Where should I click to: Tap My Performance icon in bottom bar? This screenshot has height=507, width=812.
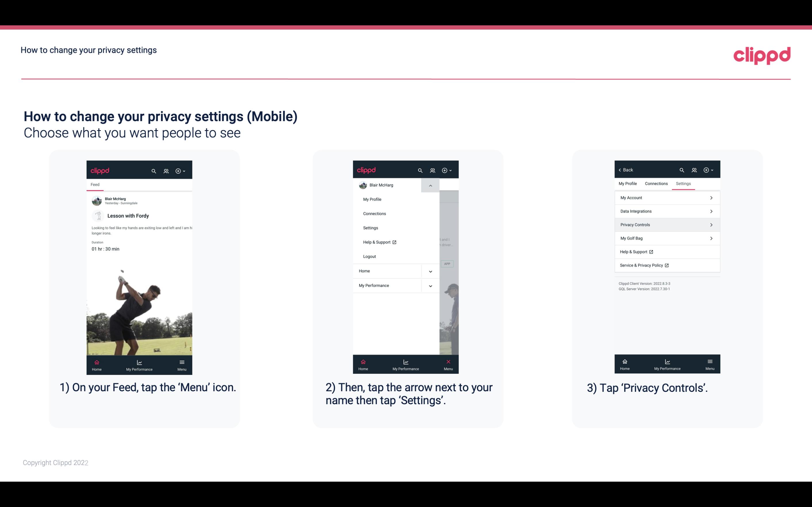(139, 364)
